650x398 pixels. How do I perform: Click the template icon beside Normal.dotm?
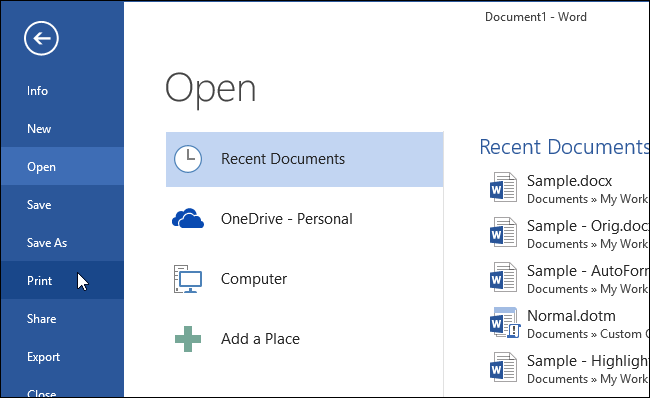point(504,323)
